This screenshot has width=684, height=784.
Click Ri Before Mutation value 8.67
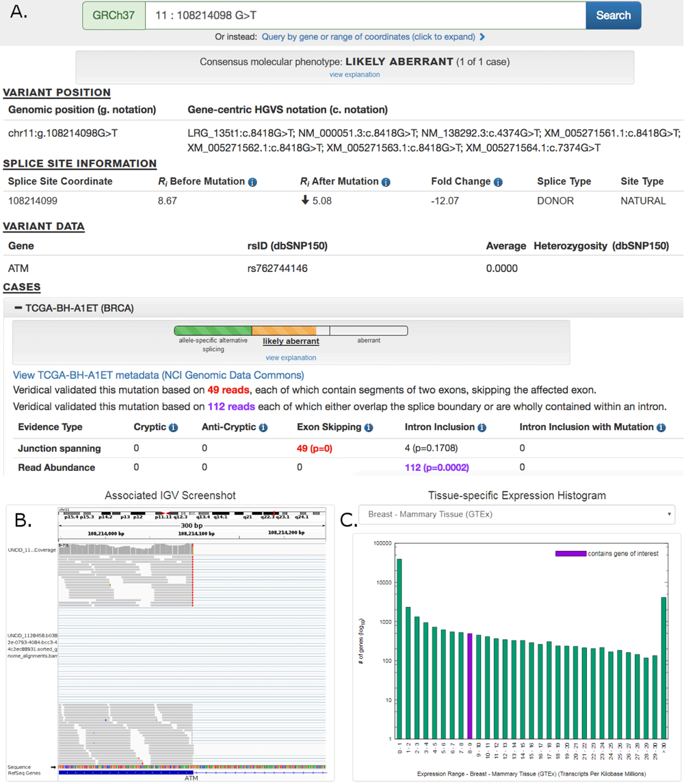[x=167, y=201]
